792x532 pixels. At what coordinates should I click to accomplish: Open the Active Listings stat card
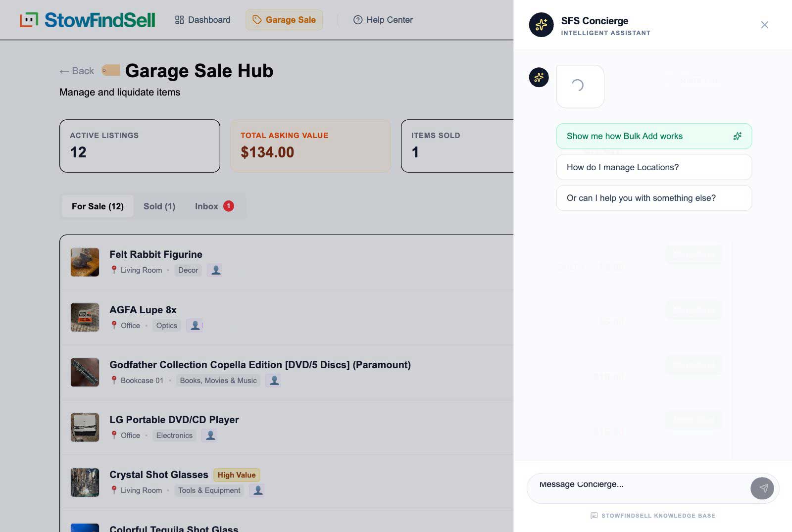pyautogui.click(x=140, y=146)
